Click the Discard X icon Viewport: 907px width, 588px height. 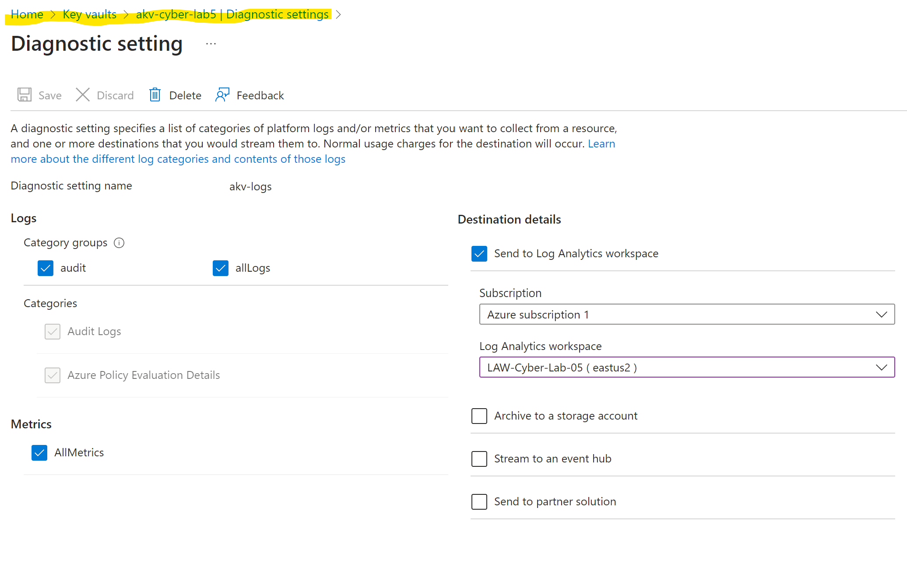point(82,95)
